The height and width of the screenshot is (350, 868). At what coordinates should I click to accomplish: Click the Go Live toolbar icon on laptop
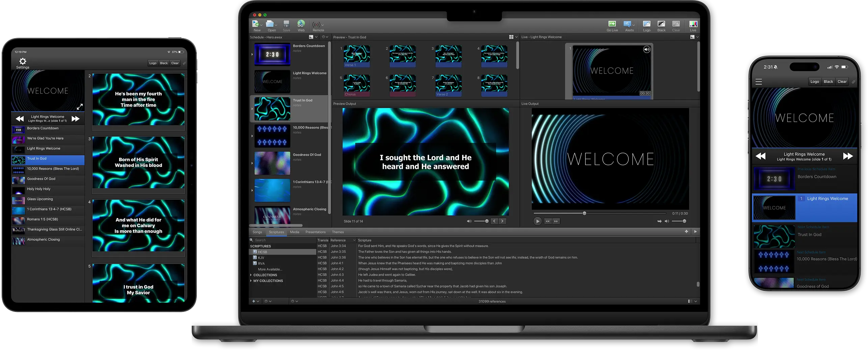pyautogui.click(x=612, y=24)
